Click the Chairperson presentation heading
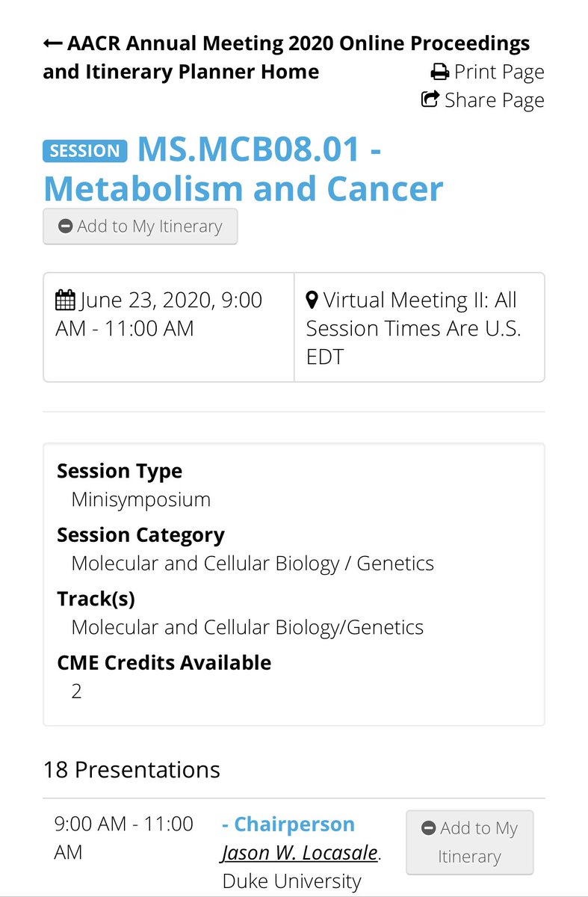Viewport: 588px width, 897px height. click(288, 824)
